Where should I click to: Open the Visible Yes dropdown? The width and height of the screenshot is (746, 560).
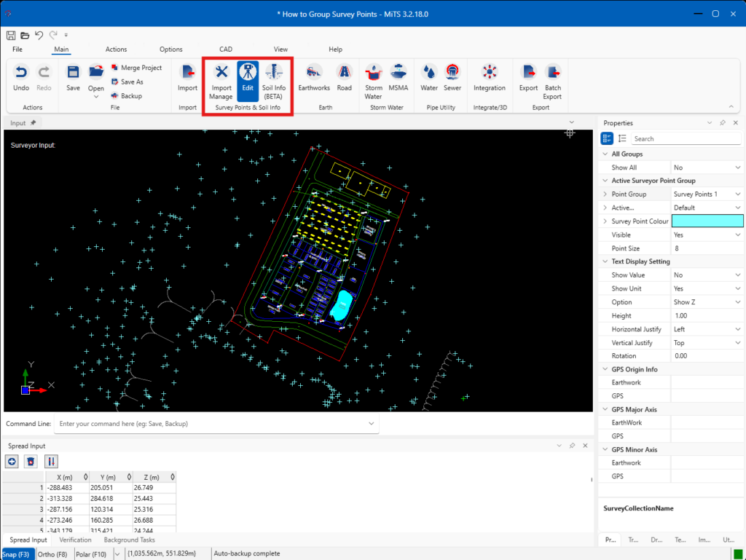tap(737, 234)
